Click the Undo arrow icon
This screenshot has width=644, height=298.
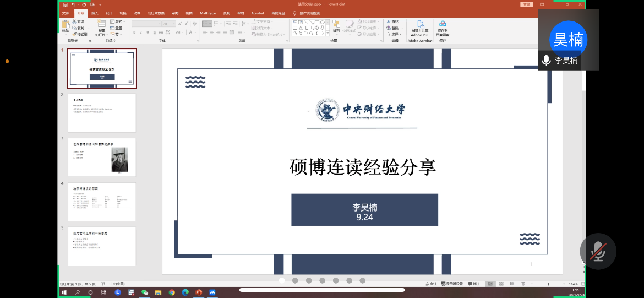(73, 4)
